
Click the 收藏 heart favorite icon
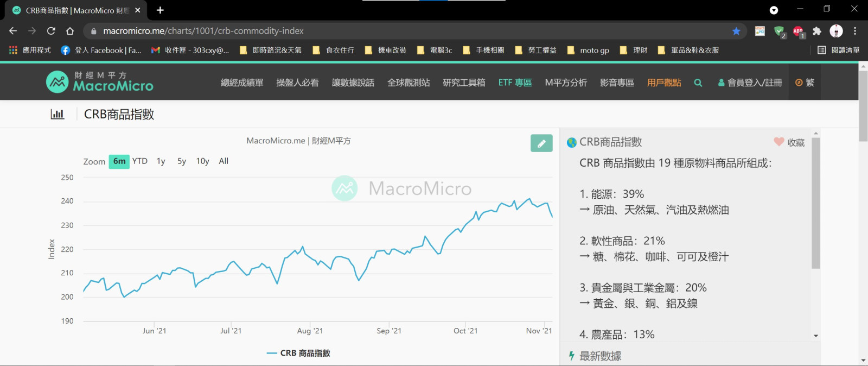779,142
